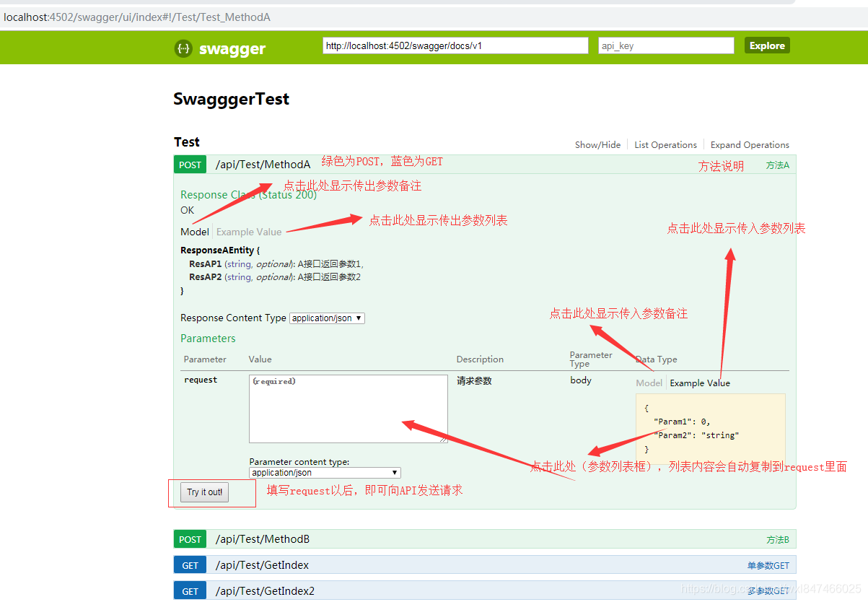868x602 pixels.
Task: Click the Value column header
Action: 260,359
